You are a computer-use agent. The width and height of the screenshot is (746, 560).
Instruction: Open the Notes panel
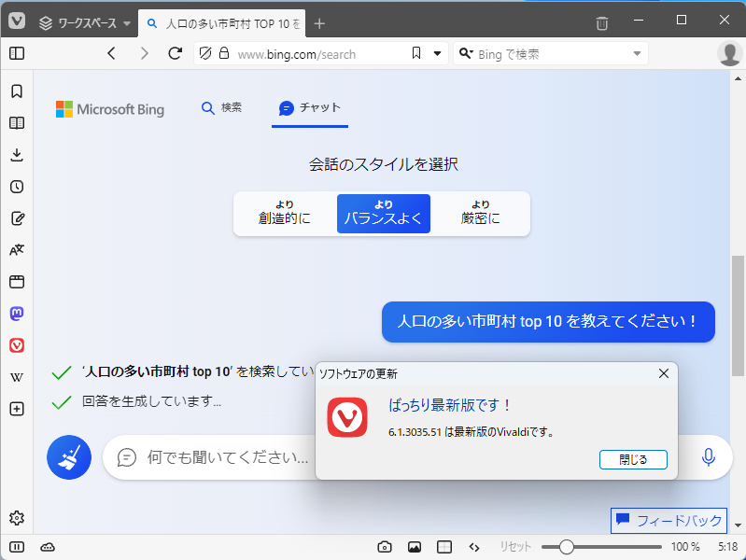click(x=17, y=218)
